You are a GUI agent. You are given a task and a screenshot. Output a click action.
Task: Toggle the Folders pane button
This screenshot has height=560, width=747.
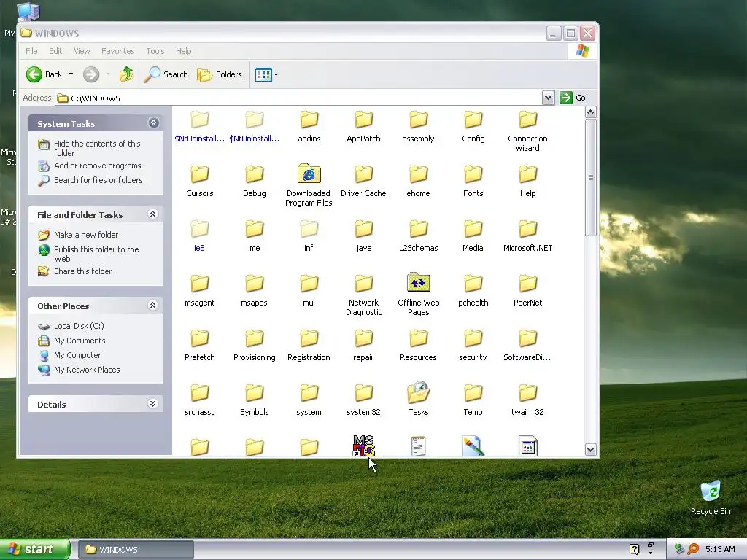[220, 74]
